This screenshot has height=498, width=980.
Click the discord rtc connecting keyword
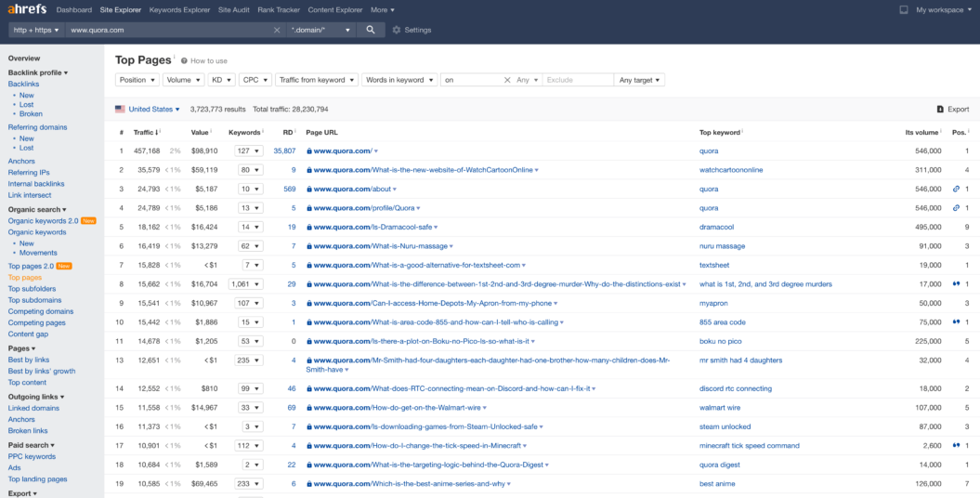pos(736,388)
